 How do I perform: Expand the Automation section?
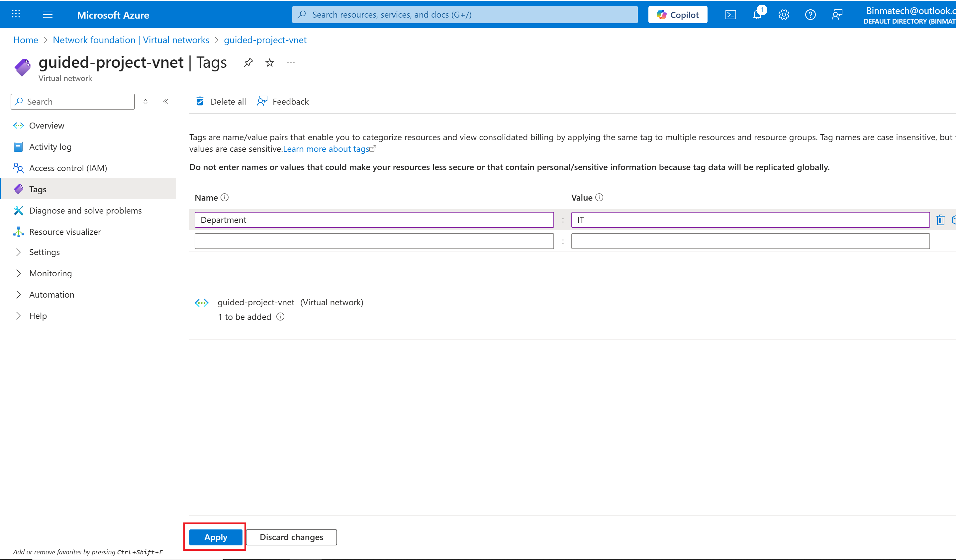click(51, 295)
